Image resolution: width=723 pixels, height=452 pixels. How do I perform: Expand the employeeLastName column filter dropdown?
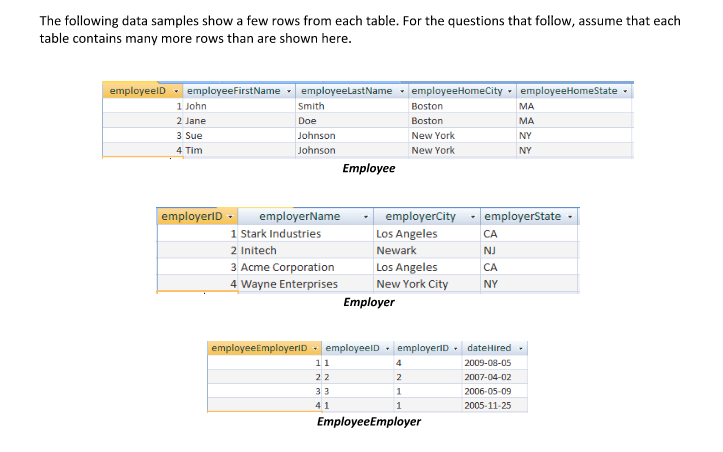coord(401,92)
